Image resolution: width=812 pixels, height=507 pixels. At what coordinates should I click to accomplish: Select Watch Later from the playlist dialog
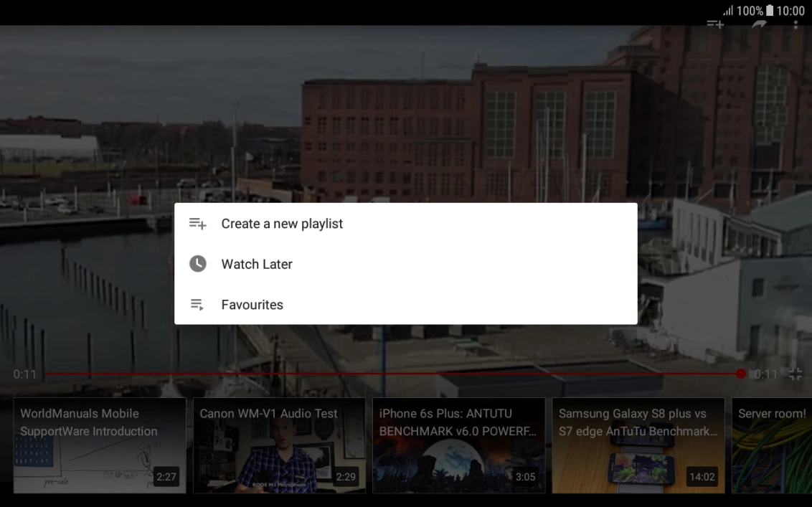[x=256, y=264]
